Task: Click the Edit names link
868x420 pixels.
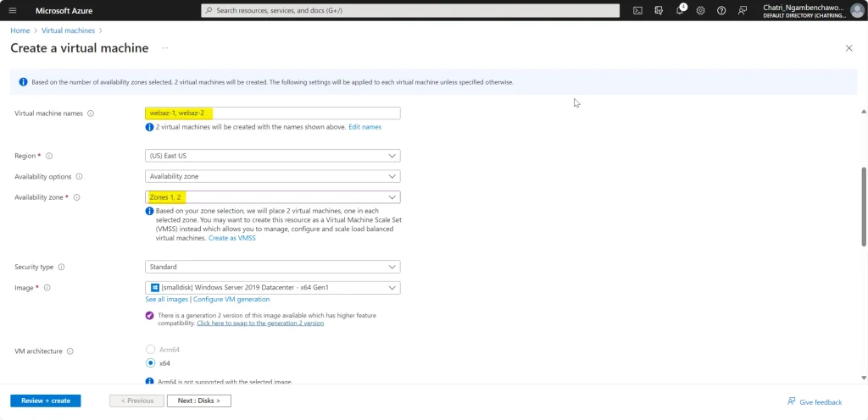Action: point(364,127)
